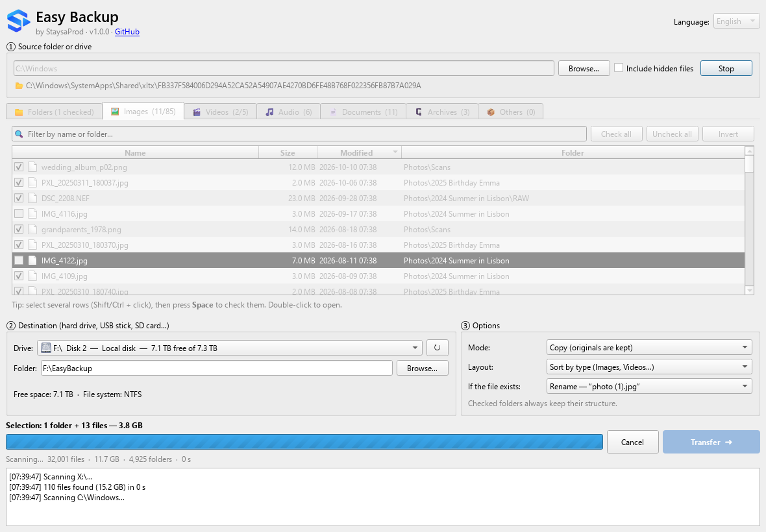Click file icon of IMG_4122.jpg
Screen dimensions: 766x532
32,261
